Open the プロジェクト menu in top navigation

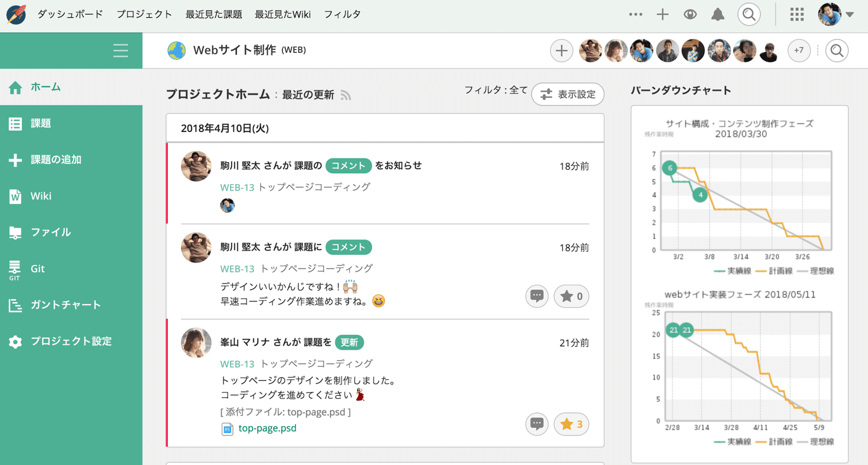pyautogui.click(x=144, y=14)
